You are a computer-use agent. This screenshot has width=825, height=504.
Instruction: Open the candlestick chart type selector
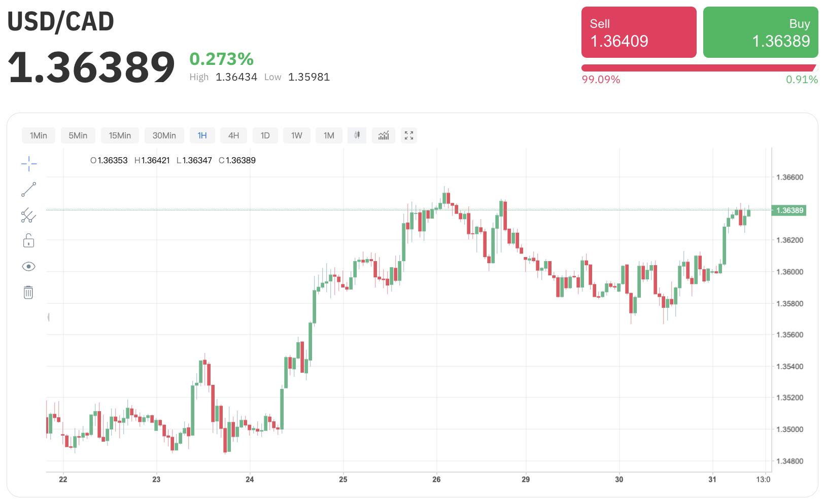click(357, 135)
